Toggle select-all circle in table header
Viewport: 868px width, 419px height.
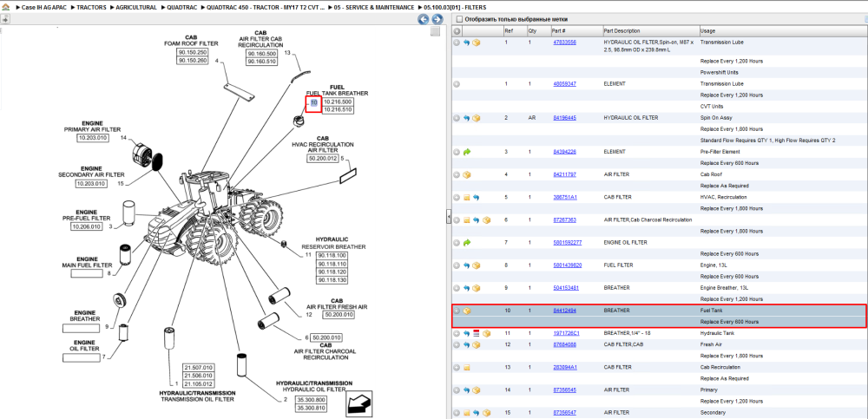(x=457, y=31)
